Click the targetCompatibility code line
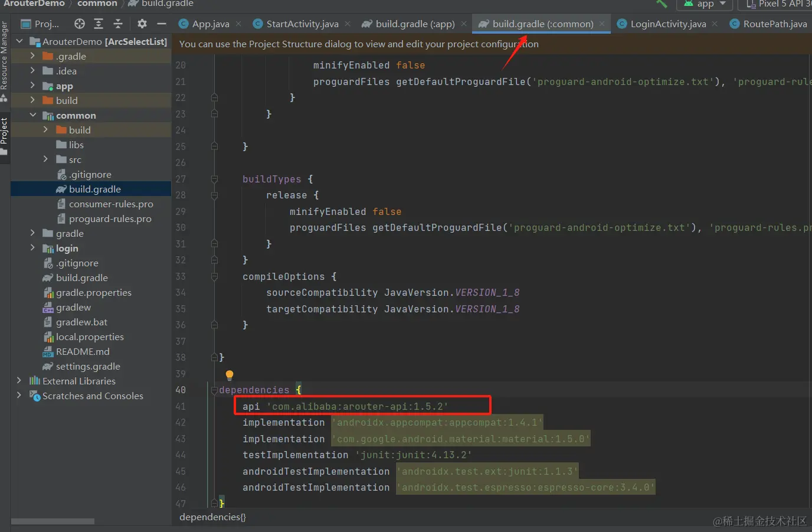This screenshot has height=532, width=812. coord(392,309)
